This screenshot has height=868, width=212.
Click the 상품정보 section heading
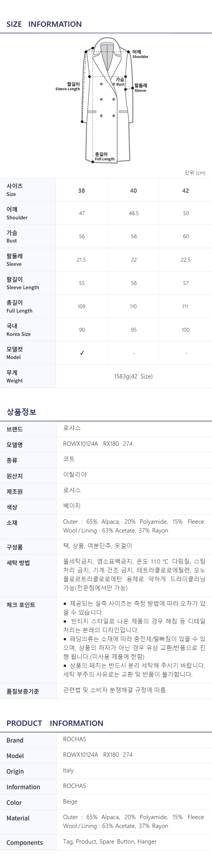(x=22, y=412)
